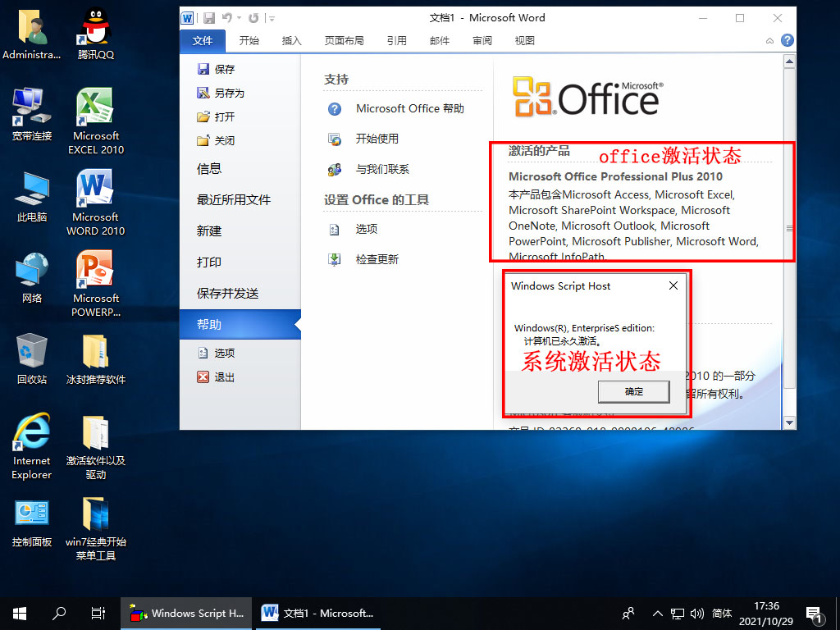
Task: Open 回收站 recycle bin icon
Action: tap(32, 358)
